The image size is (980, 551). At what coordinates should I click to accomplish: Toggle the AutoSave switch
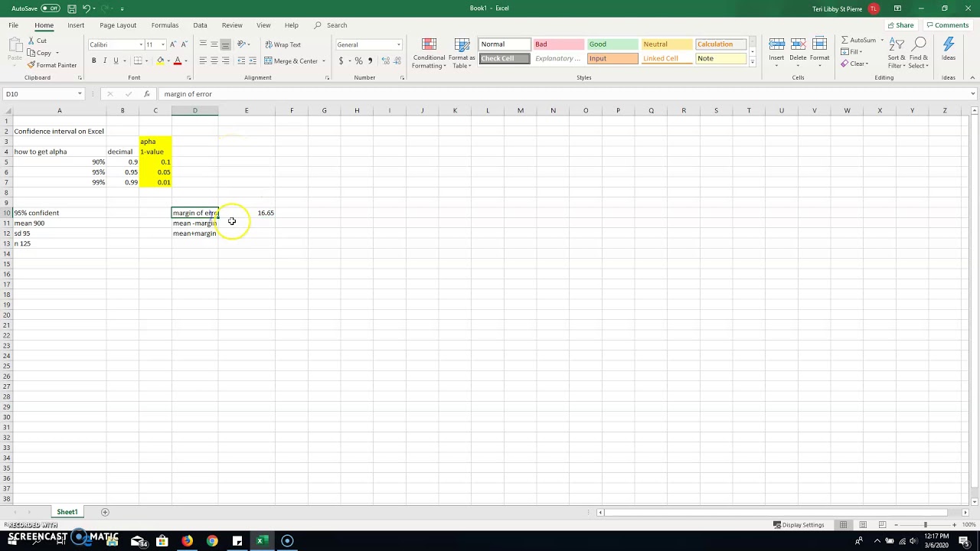(x=51, y=8)
